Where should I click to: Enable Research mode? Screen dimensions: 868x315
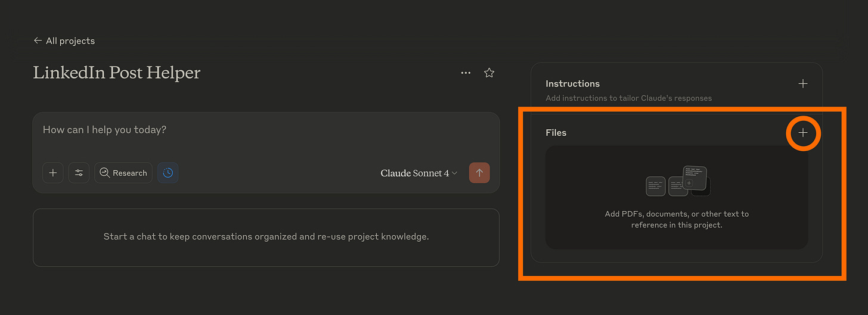pos(123,173)
